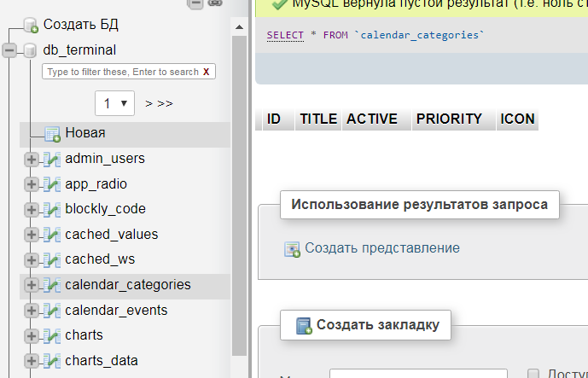Click the collapse-all icon above the tree

click(195, 3)
